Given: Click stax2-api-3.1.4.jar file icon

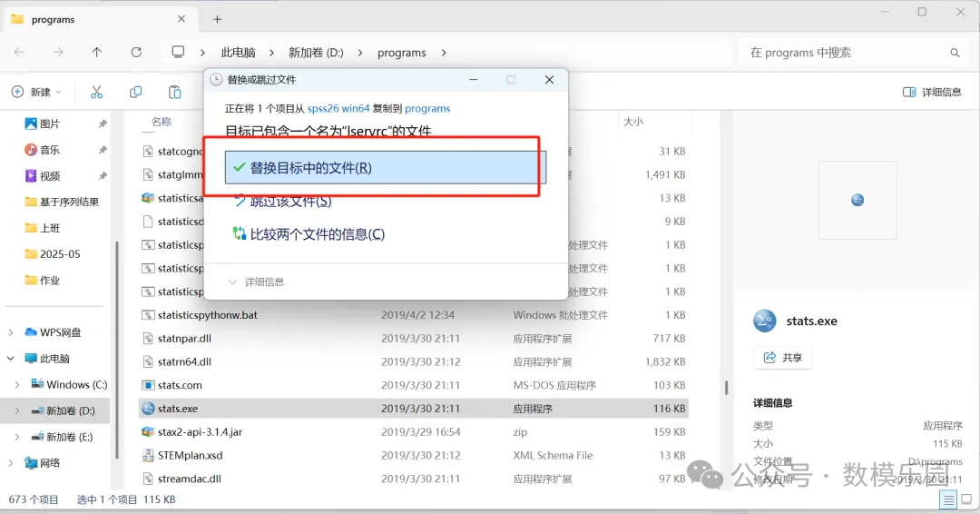Looking at the screenshot, I should (148, 432).
